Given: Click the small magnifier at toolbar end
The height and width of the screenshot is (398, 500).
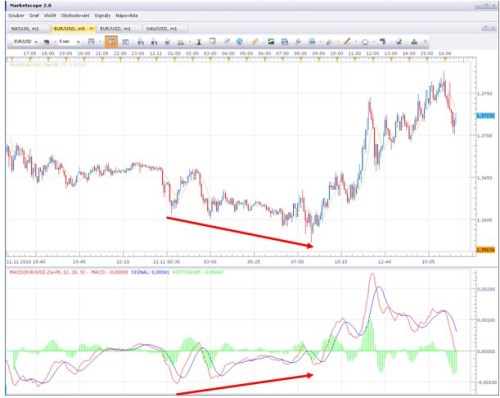Looking at the screenshot, I should point(425,42).
